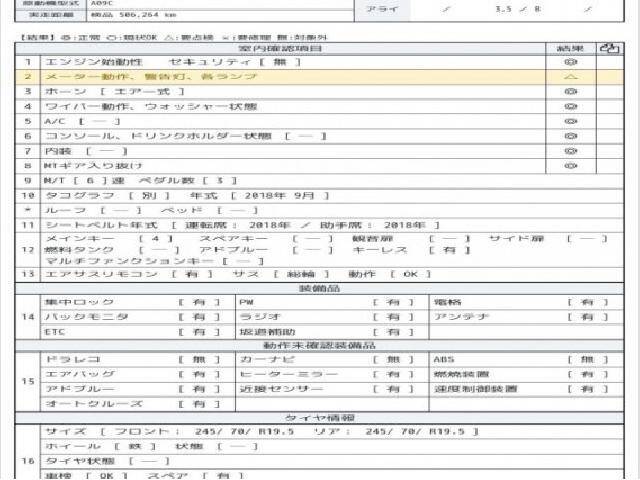Click the camera icon in the header
This screenshot has height=480, width=640.
[606, 47]
